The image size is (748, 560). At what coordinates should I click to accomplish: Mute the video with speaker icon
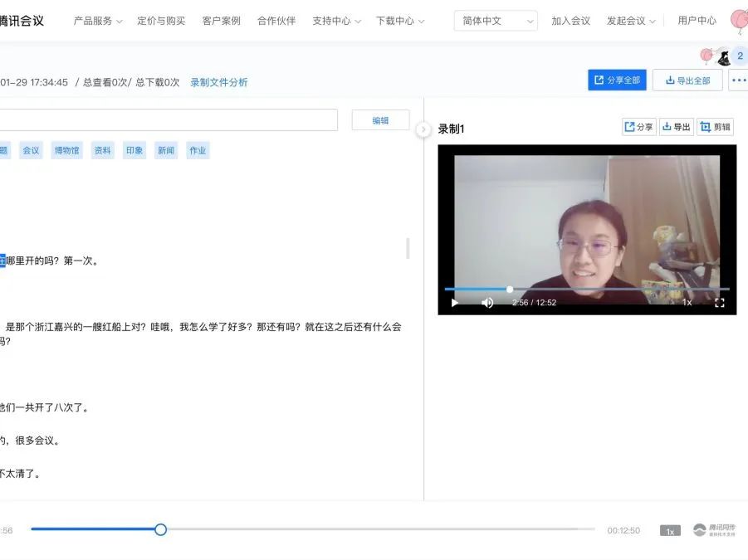pos(487,303)
